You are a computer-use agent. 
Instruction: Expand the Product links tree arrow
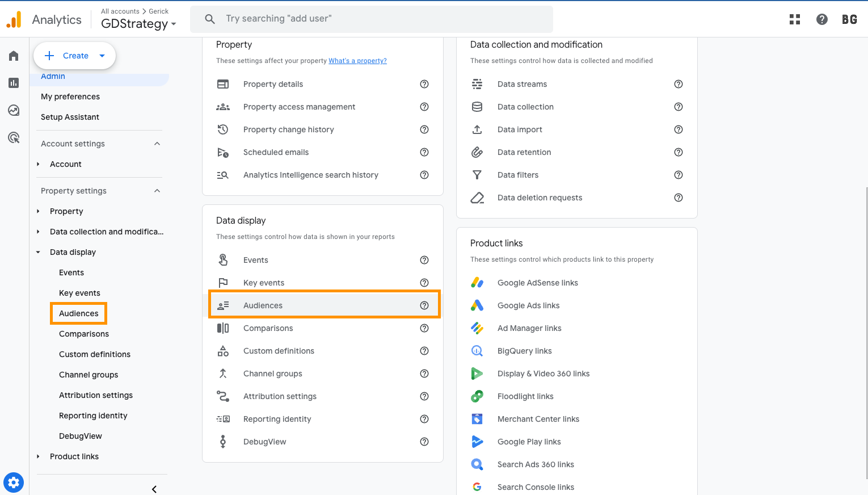tap(38, 456)
